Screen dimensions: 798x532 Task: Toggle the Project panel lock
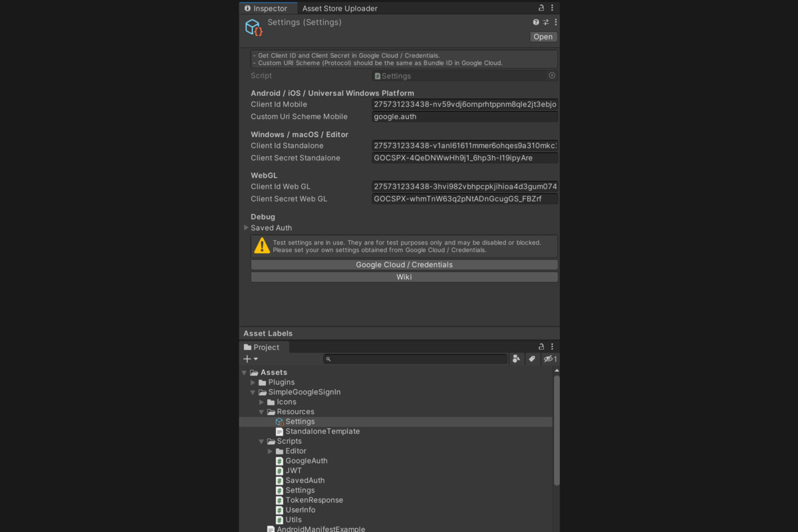541,346
